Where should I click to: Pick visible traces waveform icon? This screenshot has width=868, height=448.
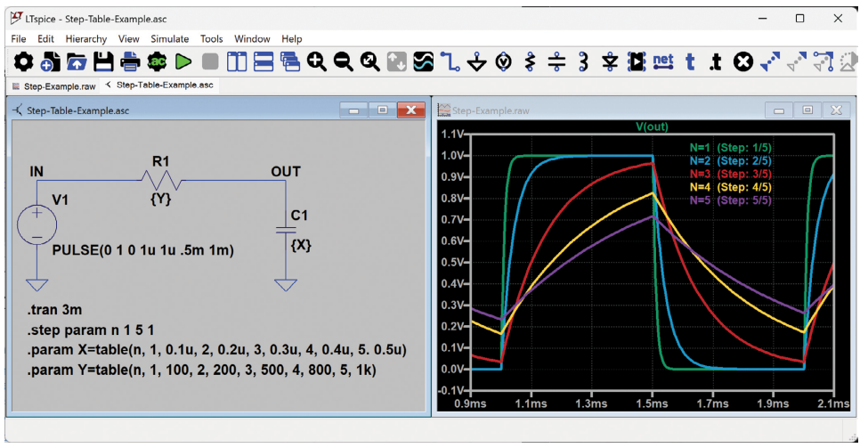pos(424,61)
